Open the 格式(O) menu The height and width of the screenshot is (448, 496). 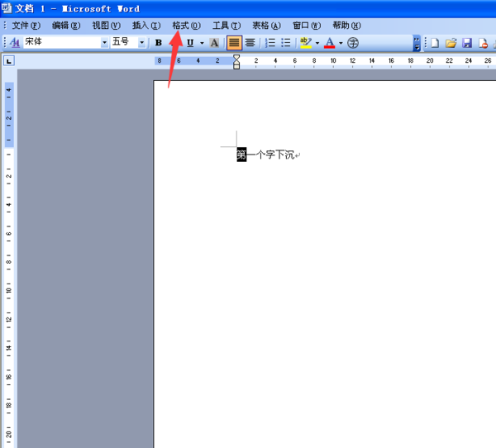tap(186, 26)
